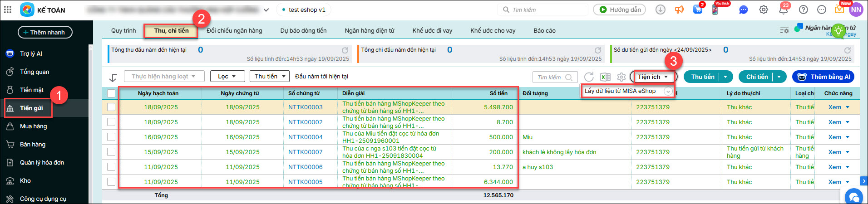Screen dimensions: 868x204
Task: Open the Báo cáo tab
Action: [x=544, y=31]
